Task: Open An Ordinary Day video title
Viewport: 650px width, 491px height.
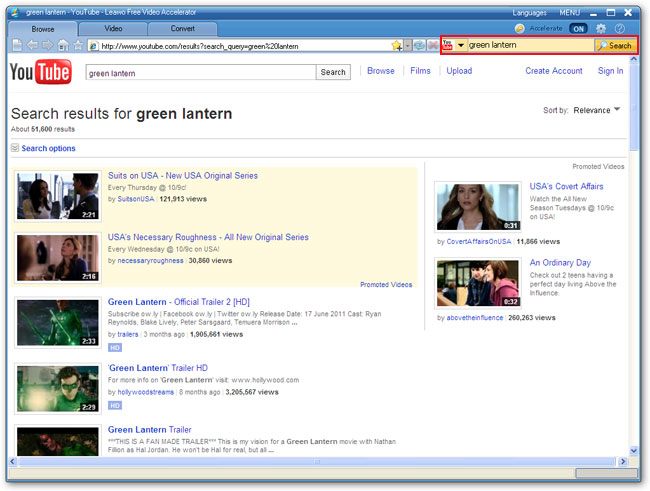Action: [x=560, y=263]
